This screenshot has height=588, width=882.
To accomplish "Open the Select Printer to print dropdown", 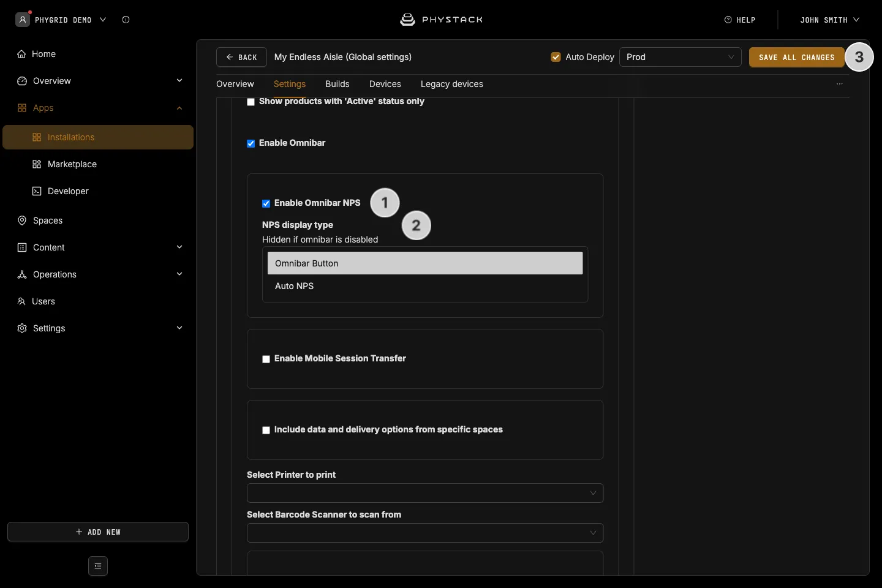I will pyautogui.click(x=425, y=493).
